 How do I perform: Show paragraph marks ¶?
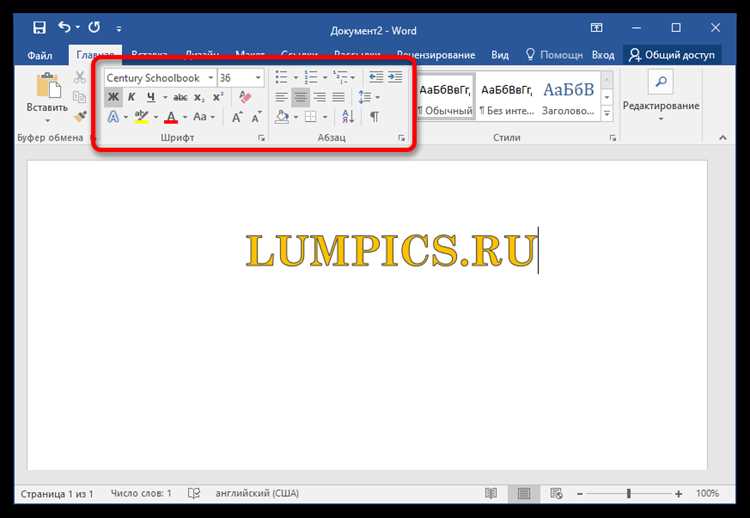375,117
